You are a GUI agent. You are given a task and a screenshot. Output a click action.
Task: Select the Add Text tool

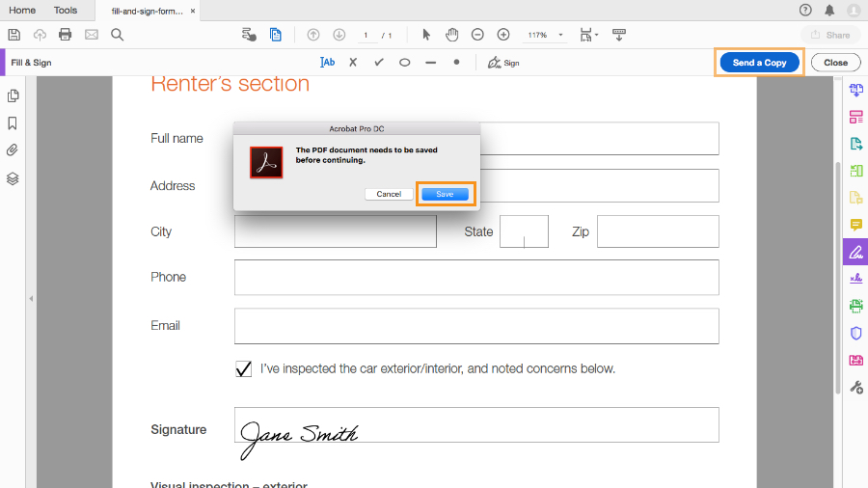click(x=327, y=62)
